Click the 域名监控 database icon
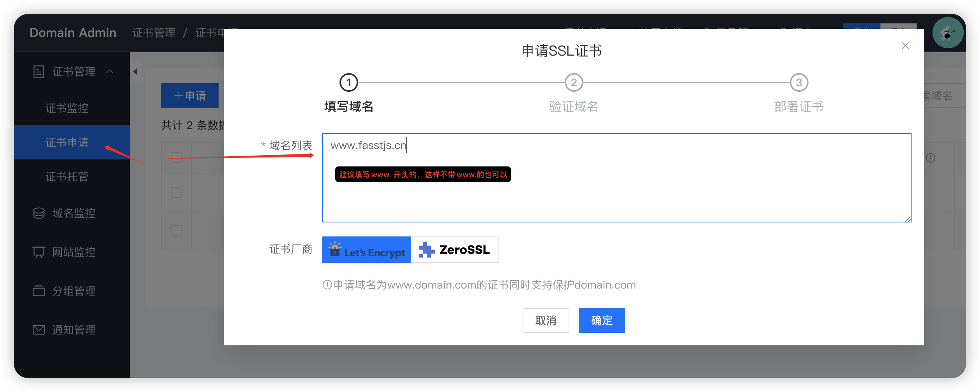The width and height of the screenshot is (980, 392). click(x=39, y=213)
